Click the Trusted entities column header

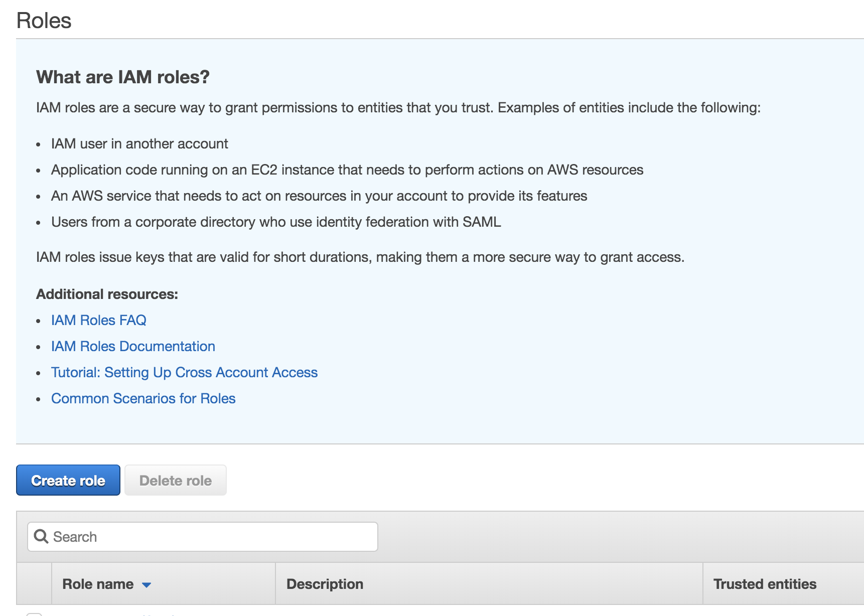(765, 584)
